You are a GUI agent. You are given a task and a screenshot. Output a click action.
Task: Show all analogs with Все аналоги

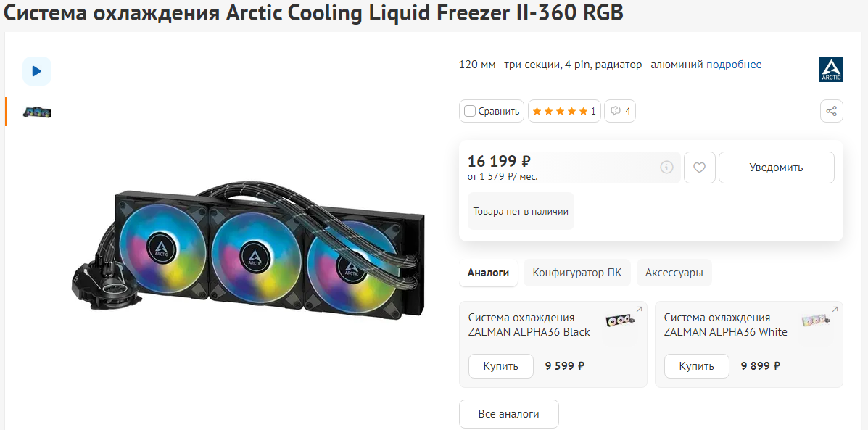tap(508, 414)
